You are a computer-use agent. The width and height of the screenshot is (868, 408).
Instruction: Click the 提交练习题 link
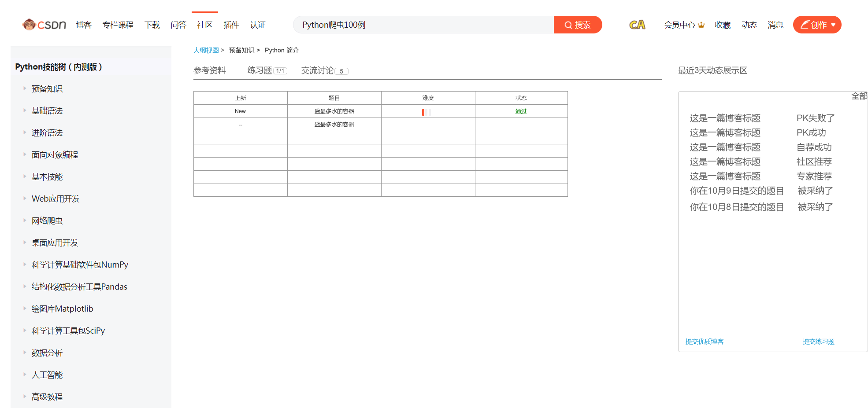tap(819, 342)
